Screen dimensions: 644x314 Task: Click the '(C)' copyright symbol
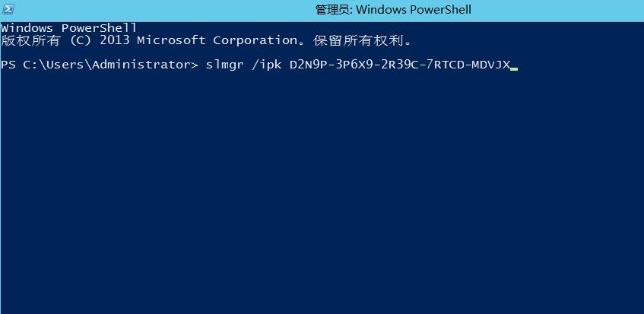pyautogui.click(x=81, y=40)
